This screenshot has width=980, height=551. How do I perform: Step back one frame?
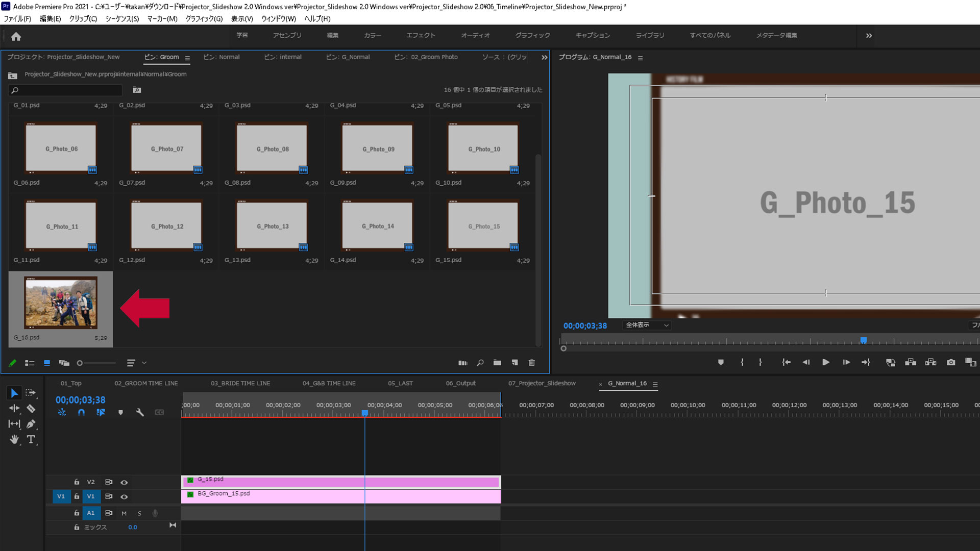806,362
